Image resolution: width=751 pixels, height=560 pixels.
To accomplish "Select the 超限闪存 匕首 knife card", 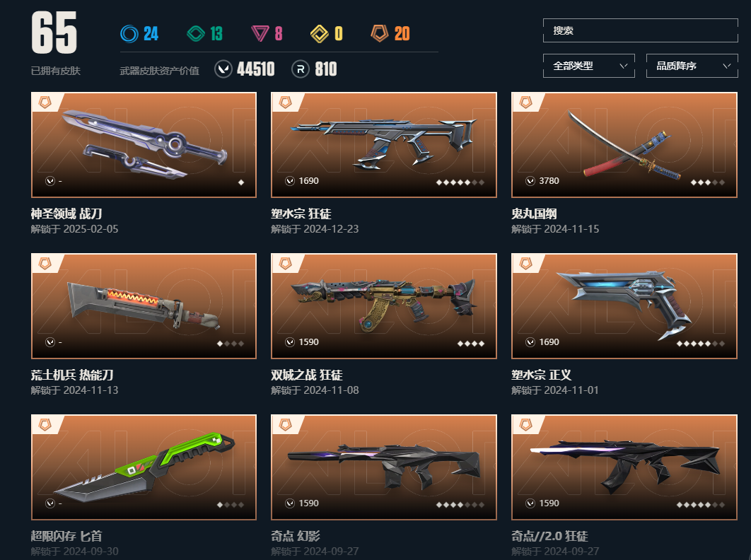I will pos(144,467).
